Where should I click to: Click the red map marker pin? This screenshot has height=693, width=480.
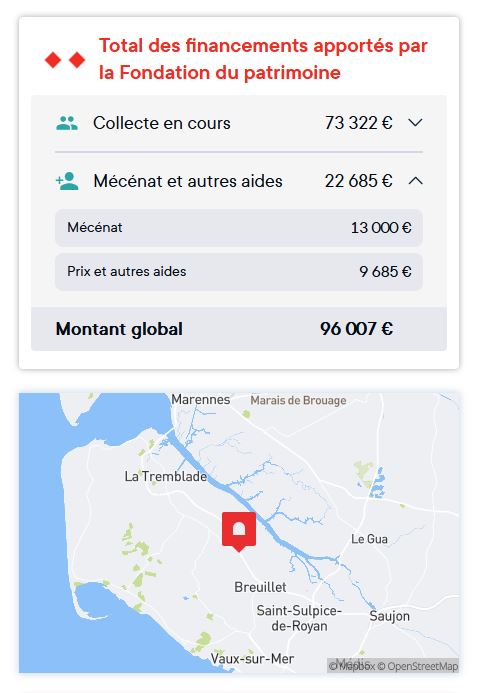(239, 532)
